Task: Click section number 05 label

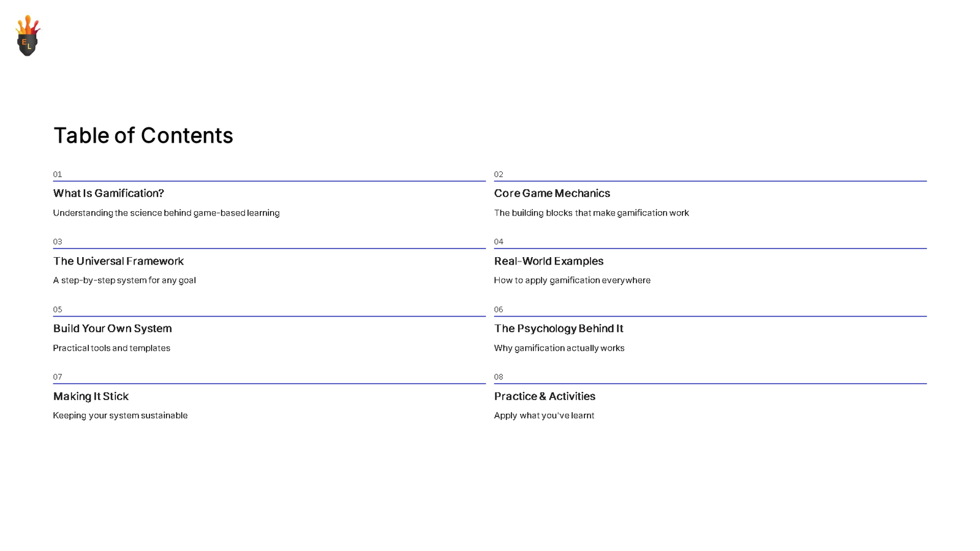Action: [x=58, y=310]
